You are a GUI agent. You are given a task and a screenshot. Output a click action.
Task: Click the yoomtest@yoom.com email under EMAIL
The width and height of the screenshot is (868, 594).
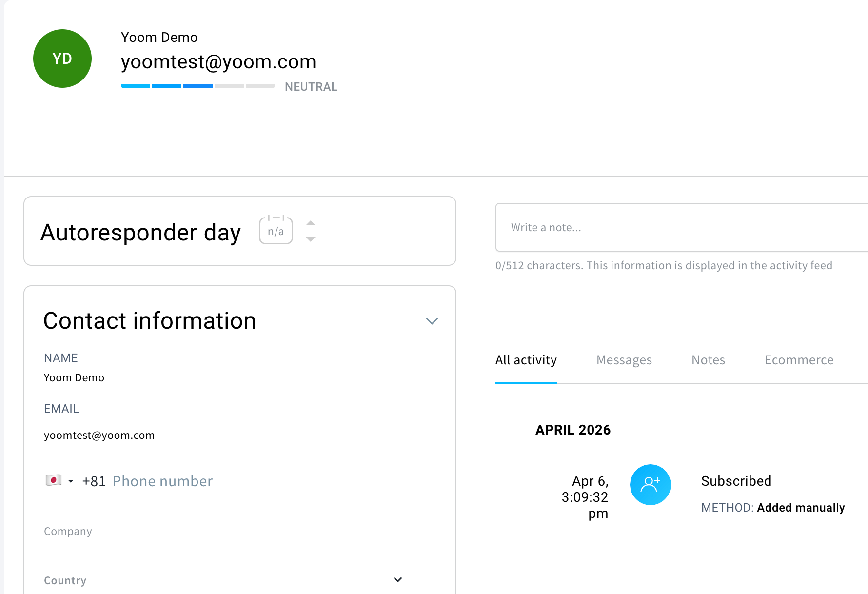pos(99,435)
